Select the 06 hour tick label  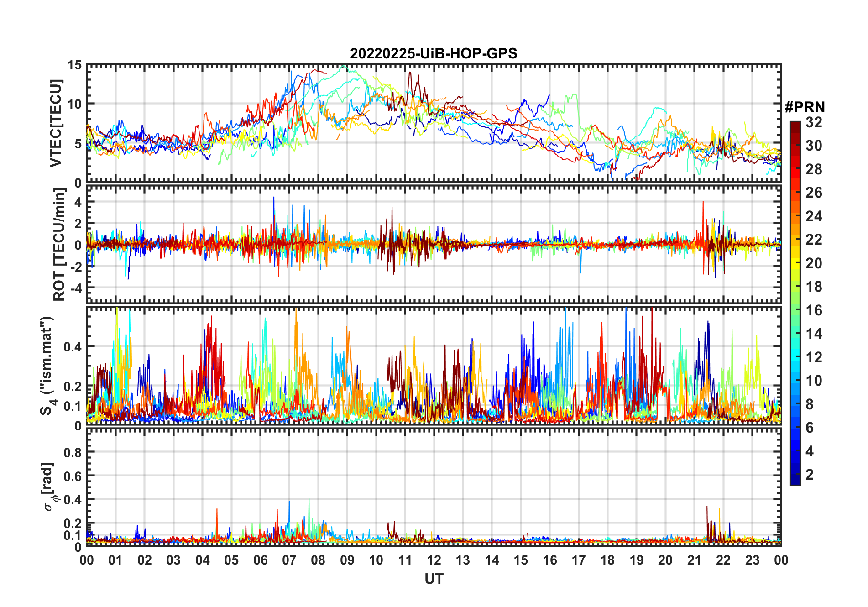[261, 560]
